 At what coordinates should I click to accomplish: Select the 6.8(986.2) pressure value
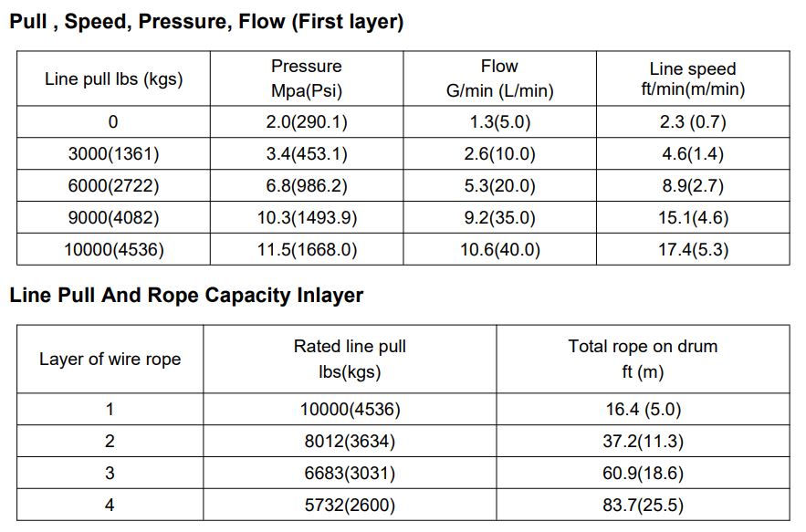tap(307, 186)
